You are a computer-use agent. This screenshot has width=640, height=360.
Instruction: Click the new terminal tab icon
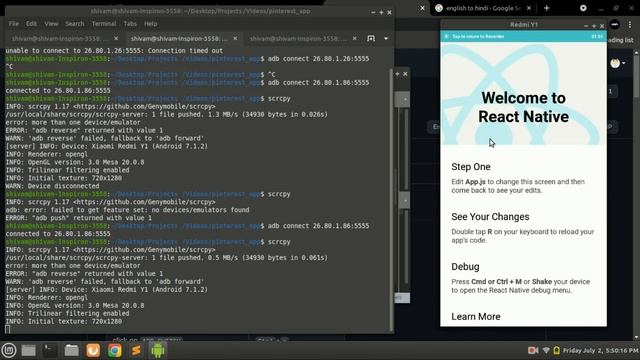tap(371, 38)
